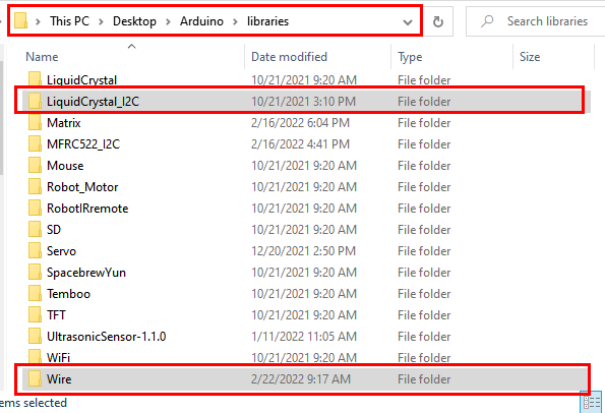
Task: Select the LiquidCrystal folder icon
Action: click(x=35, y=80)
